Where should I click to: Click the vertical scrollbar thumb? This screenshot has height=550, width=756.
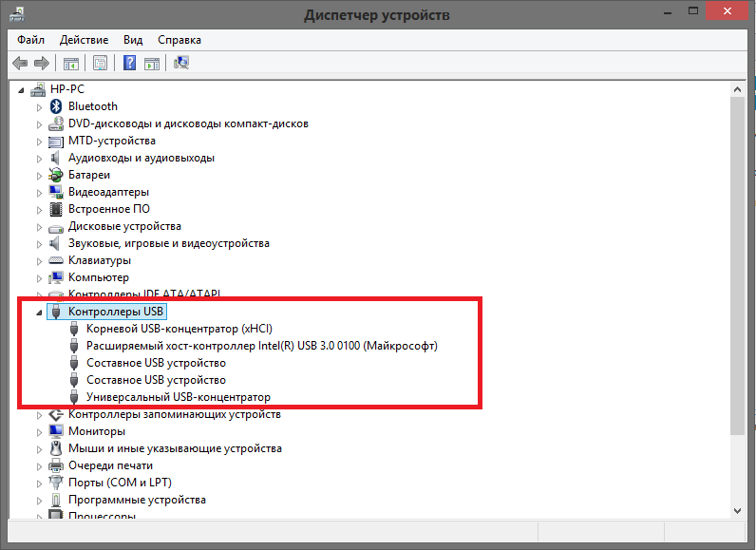coord(737,266)
